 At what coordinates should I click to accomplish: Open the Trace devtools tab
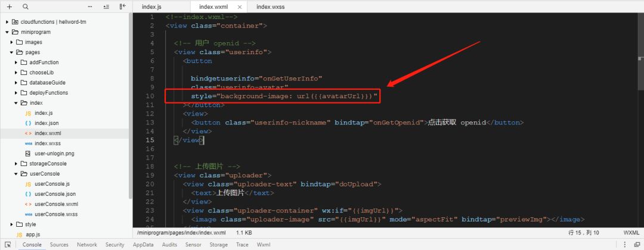pos(242,245)
